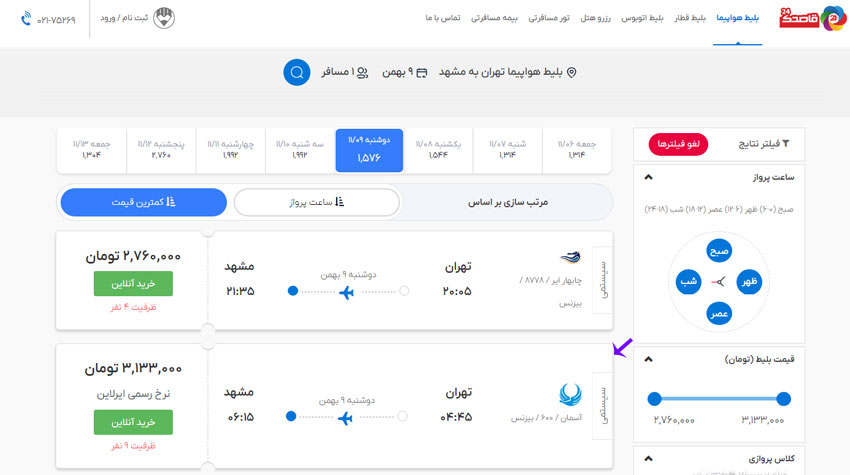Click the آسمان / ۶۰۰ / بیزنس flight text
Viewport: 850px width, 475px height.
[546, 418]
